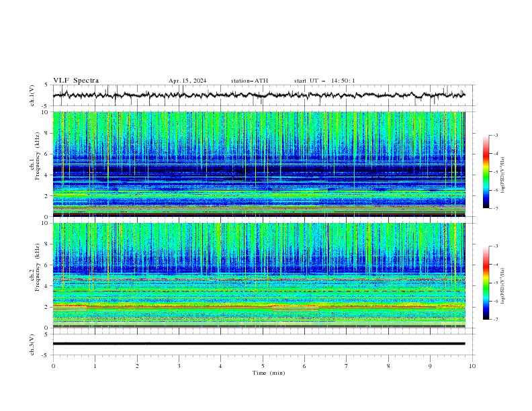Click the time axis tick label "5"

click(x=263, y=366)
